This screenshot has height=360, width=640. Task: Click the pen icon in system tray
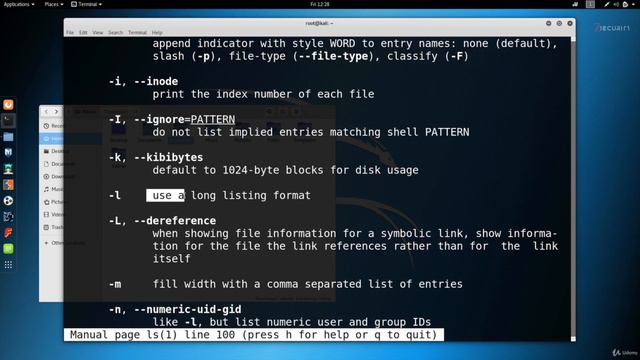click(607, 4)
